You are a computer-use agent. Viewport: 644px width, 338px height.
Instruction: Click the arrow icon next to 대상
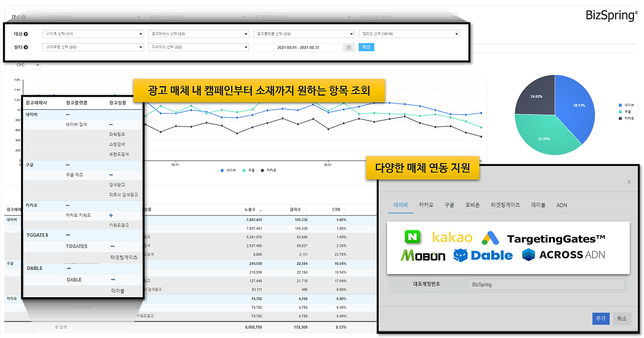click(x=26, y=34)
